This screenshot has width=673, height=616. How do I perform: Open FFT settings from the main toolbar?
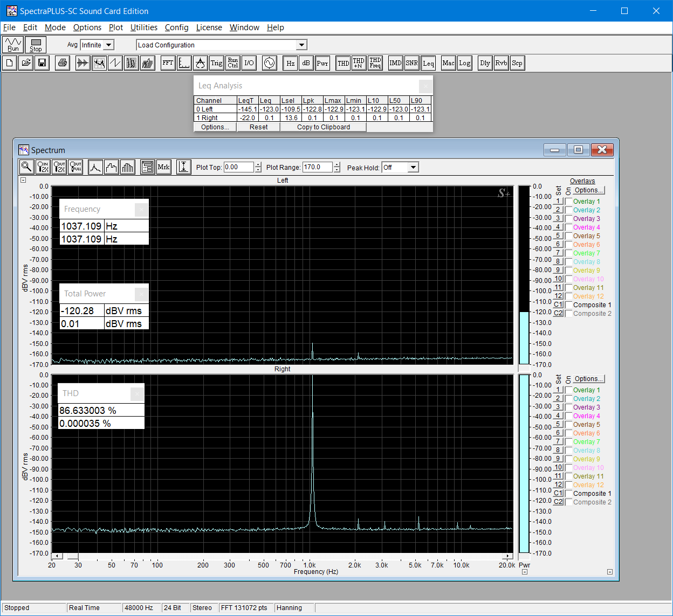pos(168,63)
